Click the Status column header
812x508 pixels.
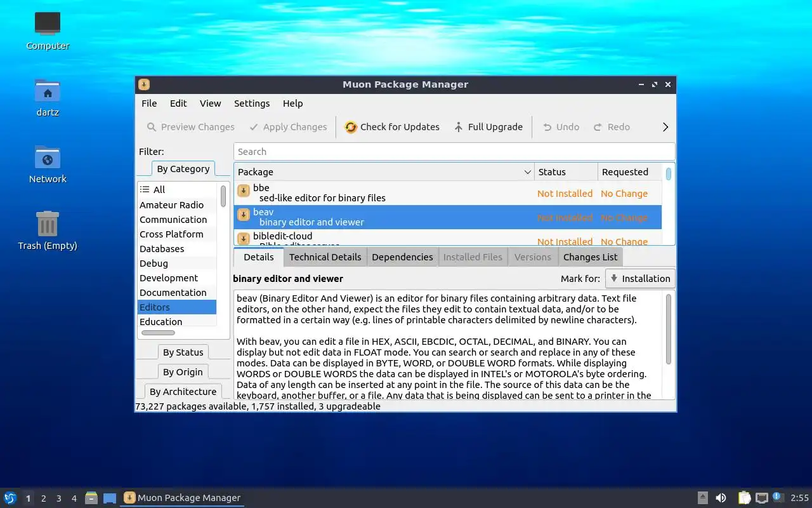(x=566, y=172)
